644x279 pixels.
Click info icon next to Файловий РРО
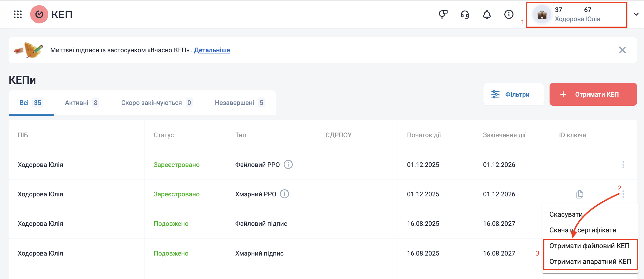[x=288, y=165]
